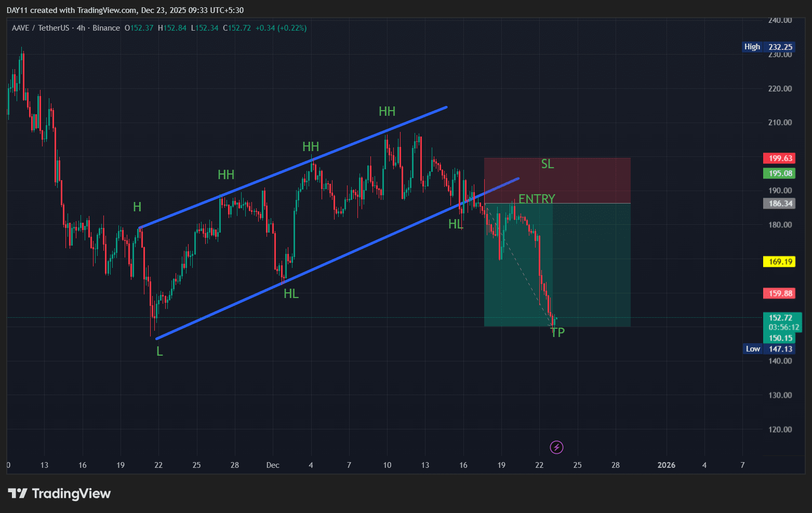The image size is (812, 513).
Task: Click the 130.00 price axis label
Action: point(780,395)
